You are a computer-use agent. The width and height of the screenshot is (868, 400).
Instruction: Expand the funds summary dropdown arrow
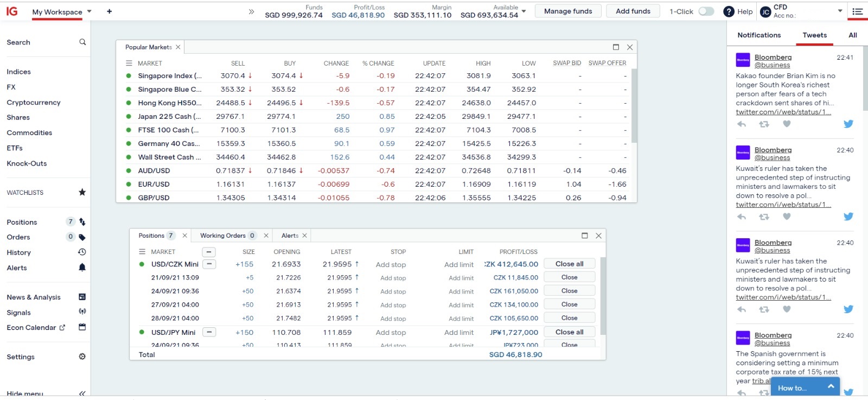pos(524,11)
